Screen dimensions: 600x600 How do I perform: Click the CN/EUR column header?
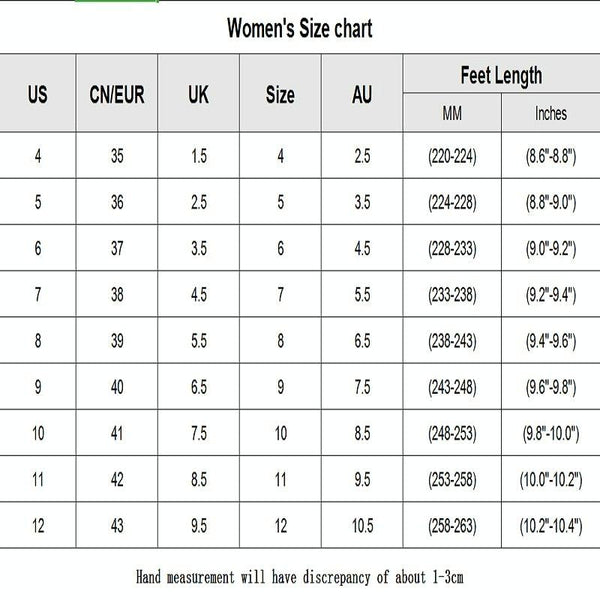coord(117,96)
